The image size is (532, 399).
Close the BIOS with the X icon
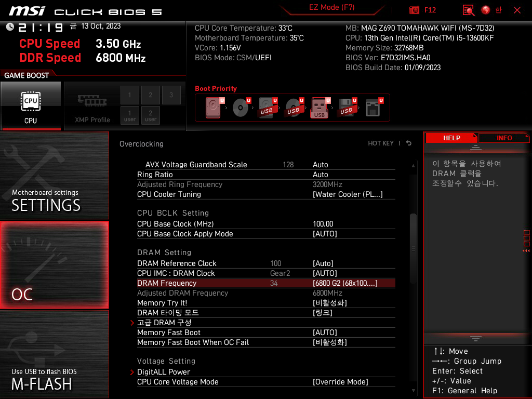pyautogui.click(x=517, y=10)
